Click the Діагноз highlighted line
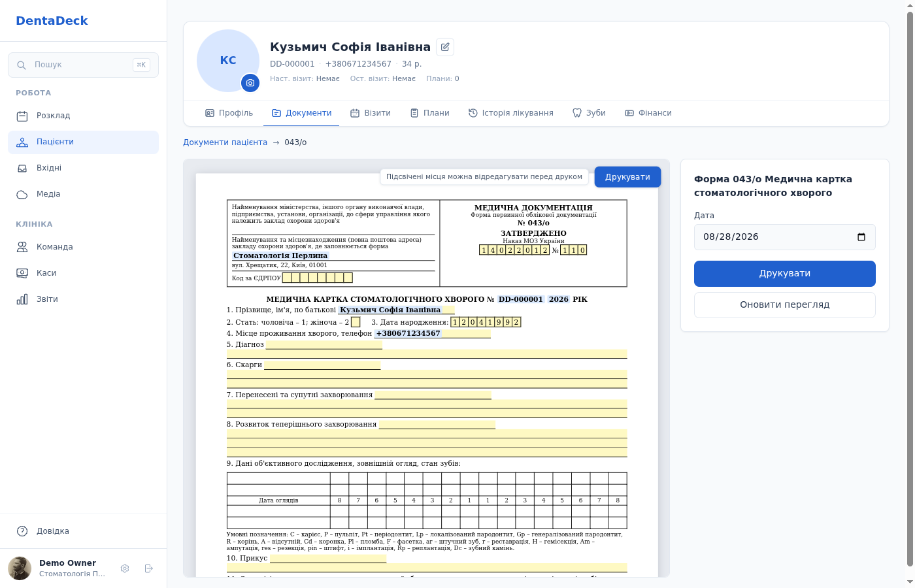Screen dimensions: 915x588 point(324,345)
